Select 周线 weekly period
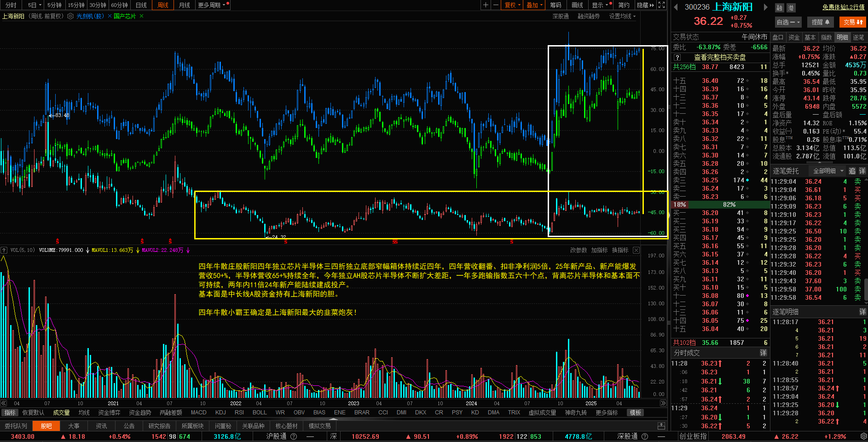The height and width of the screenshot is (442, 868). (163, 5)
